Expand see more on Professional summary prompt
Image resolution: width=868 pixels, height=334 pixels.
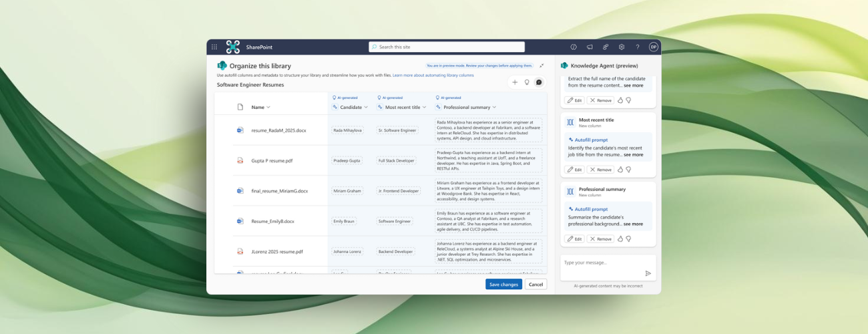634,224
